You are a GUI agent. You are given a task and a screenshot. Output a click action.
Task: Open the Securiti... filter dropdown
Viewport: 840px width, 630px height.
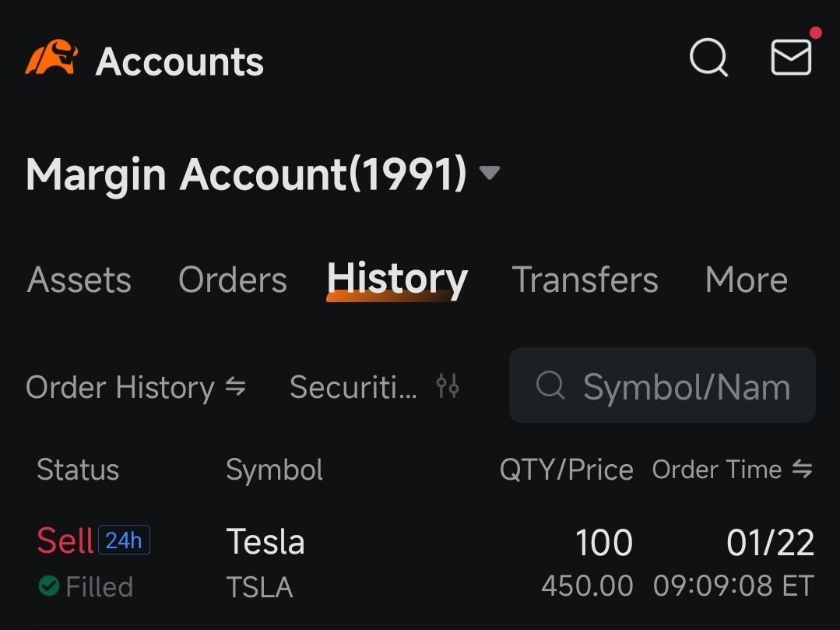pyautogui.click(x=374, y=387)
